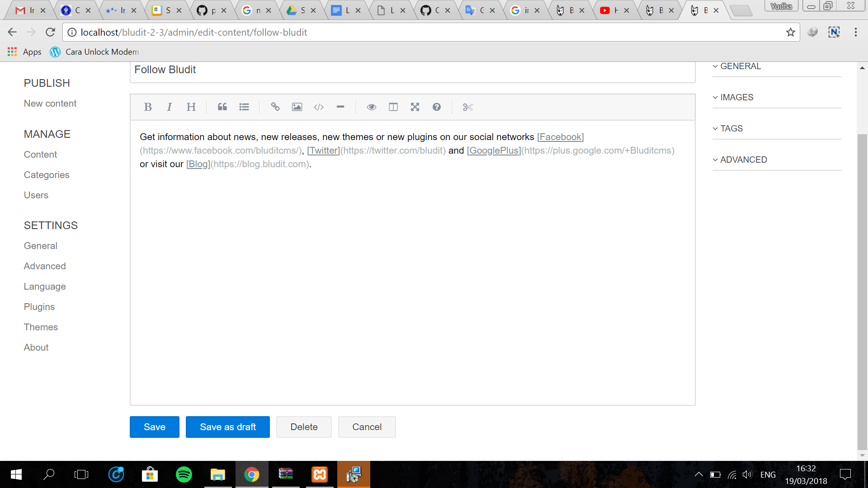Create a bulleted list
The image size is (868, 488).
[x=244, y=107]
